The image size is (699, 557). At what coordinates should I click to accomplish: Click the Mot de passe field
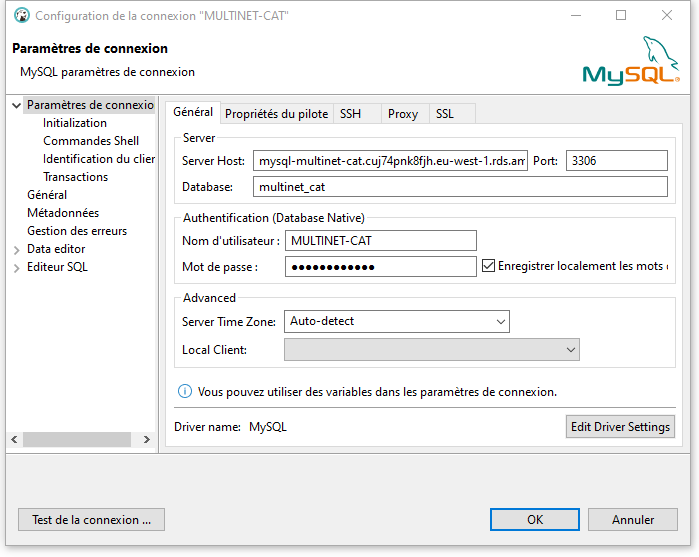(381, 267)
